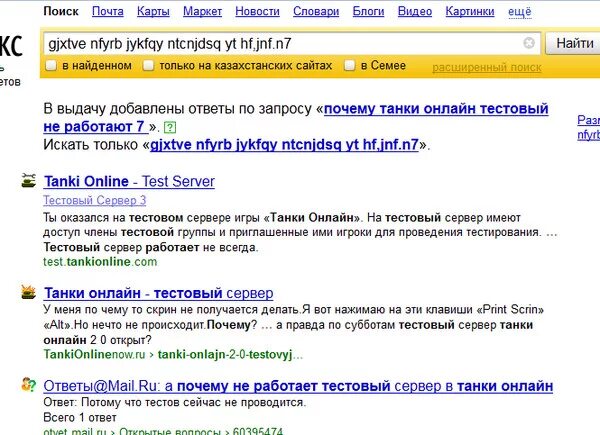The image size is (600, 435).
Task: Click the Ответы@Mail.Ru favicon icon
Action: [x=29, y=385]
